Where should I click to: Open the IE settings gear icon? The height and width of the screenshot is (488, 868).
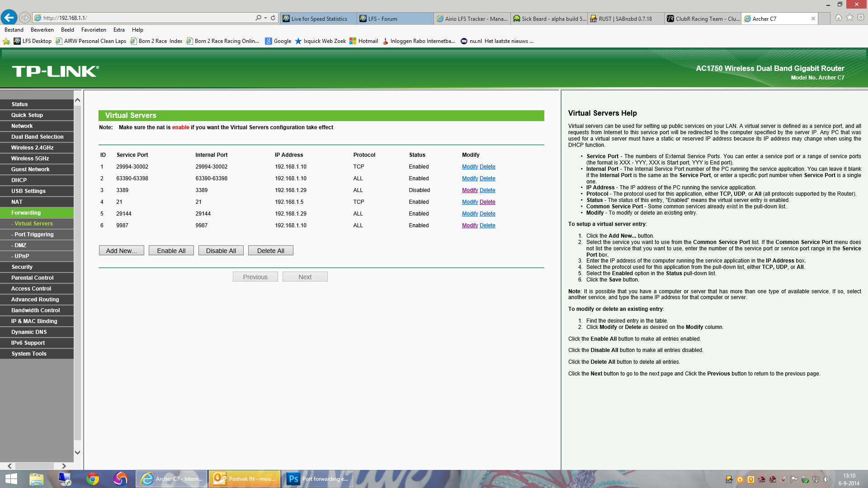click(x=860, y=18)
